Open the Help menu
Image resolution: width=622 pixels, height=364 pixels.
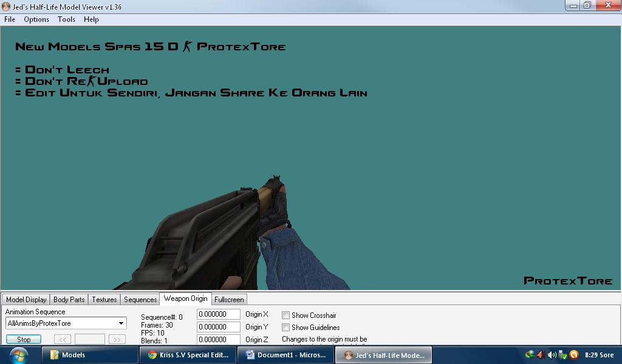coord(91,19)
